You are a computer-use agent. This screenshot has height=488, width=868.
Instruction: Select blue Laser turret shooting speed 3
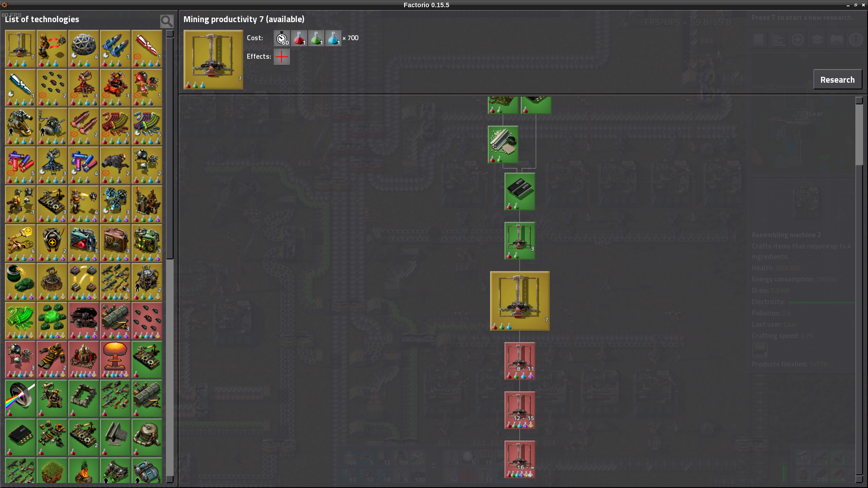(x=52, y=165)
